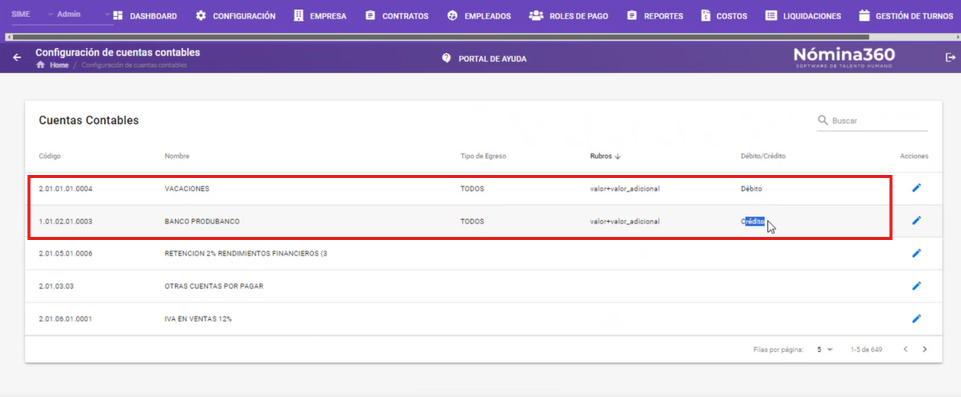This screenshot has width=961, height=397.
Task: Open the LIQUIDACIONES menu
Action: pos(812,17)
